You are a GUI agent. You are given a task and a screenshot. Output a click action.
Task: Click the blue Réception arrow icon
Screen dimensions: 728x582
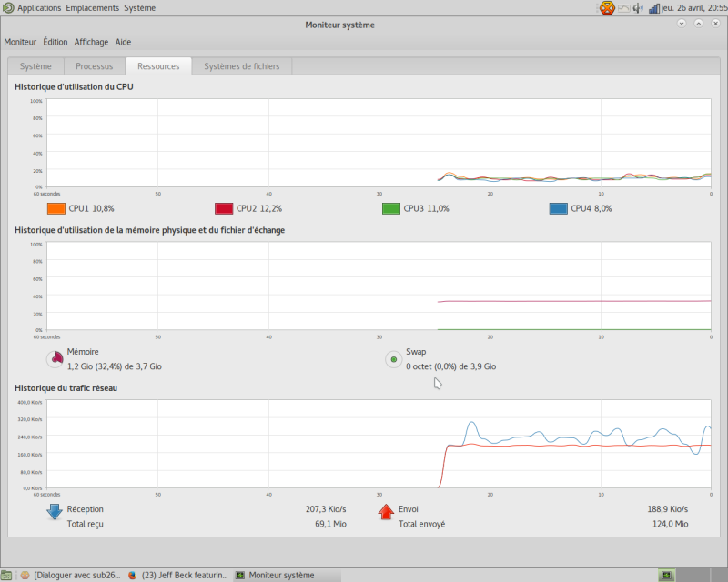[x=55, y=511]
